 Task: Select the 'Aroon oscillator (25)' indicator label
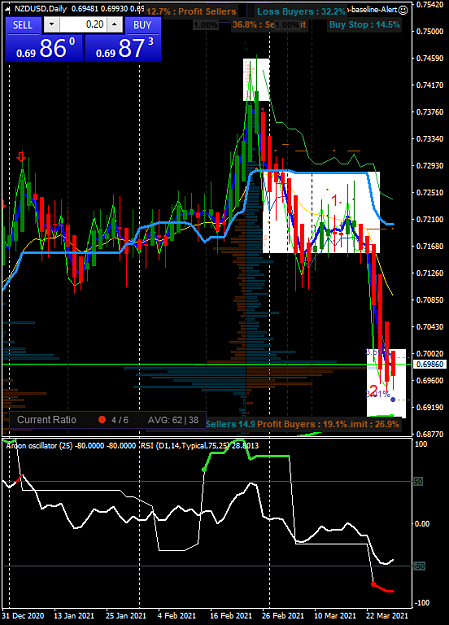pos(39,446)
